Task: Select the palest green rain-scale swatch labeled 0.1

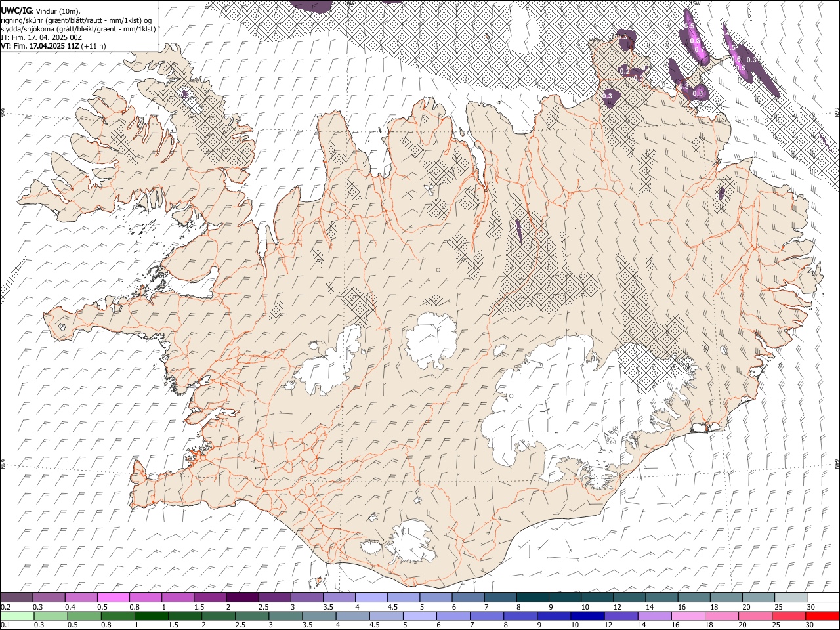Action: click(x=17, y=616)
